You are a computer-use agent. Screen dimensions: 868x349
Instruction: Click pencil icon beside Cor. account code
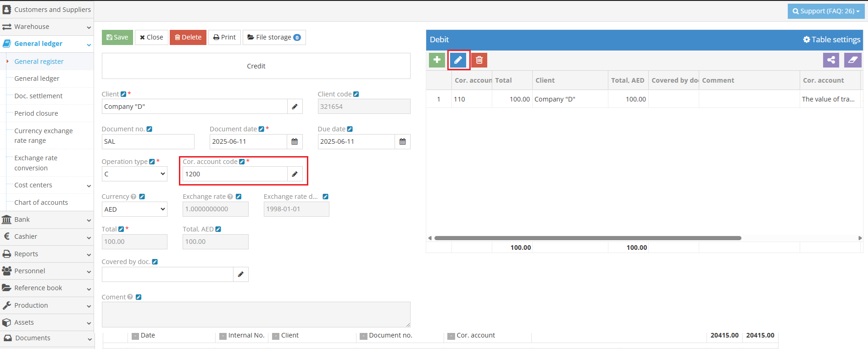295,174
